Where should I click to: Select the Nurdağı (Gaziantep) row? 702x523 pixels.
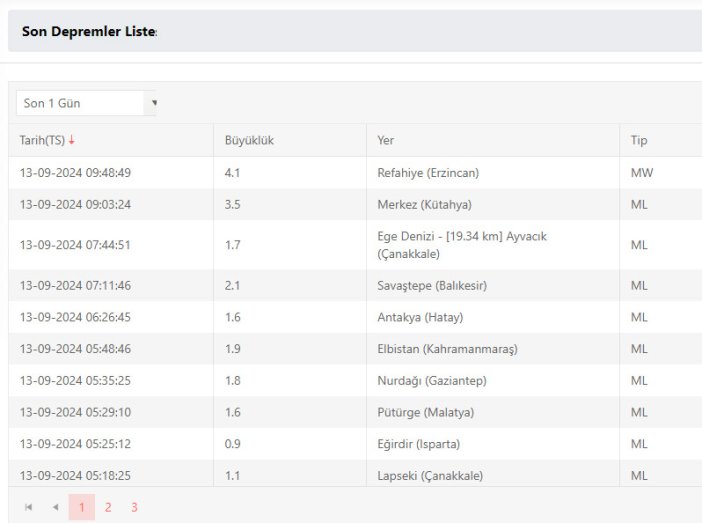coord(434,381)
